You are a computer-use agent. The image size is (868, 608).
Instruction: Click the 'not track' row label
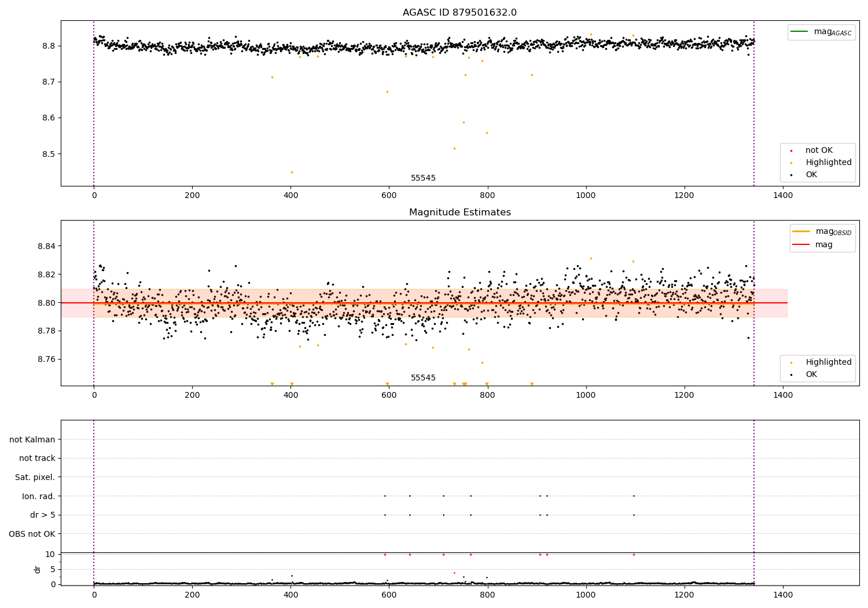(x=37, y=459)
